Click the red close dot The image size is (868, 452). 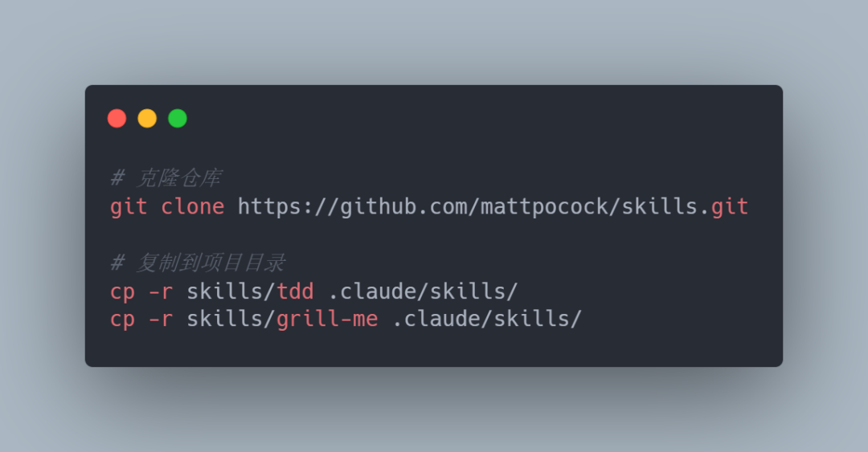point(117,118)
